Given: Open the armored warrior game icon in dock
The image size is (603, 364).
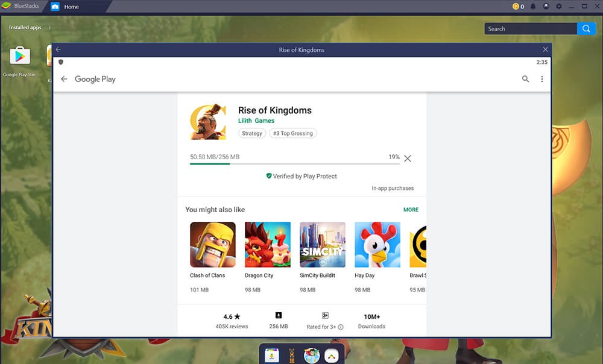Looking at the screenshot, I should pyautogui.click(x=291, y=355).
